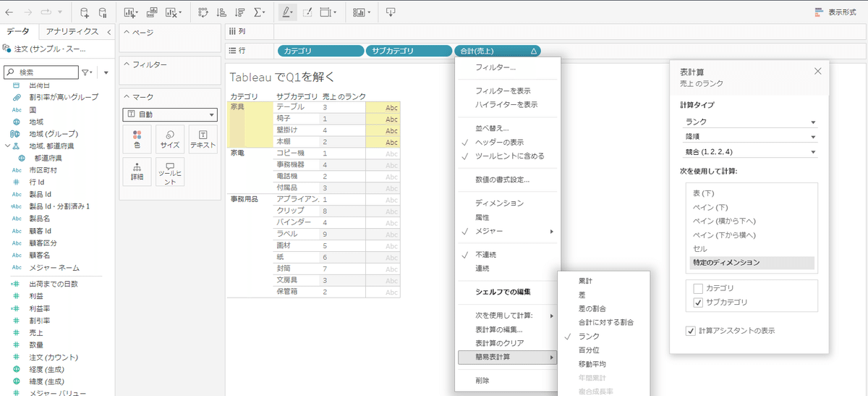Viewport: 868px width, 396px height.
Task: Uncheck the サブカテゴリ checkbox in the dialog
Action: pos(699,303)
